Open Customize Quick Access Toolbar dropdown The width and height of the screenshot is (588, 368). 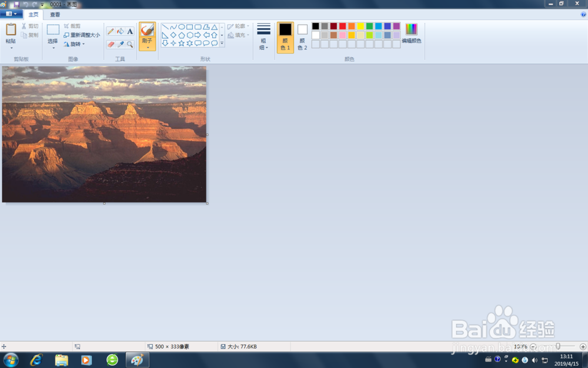42,5
